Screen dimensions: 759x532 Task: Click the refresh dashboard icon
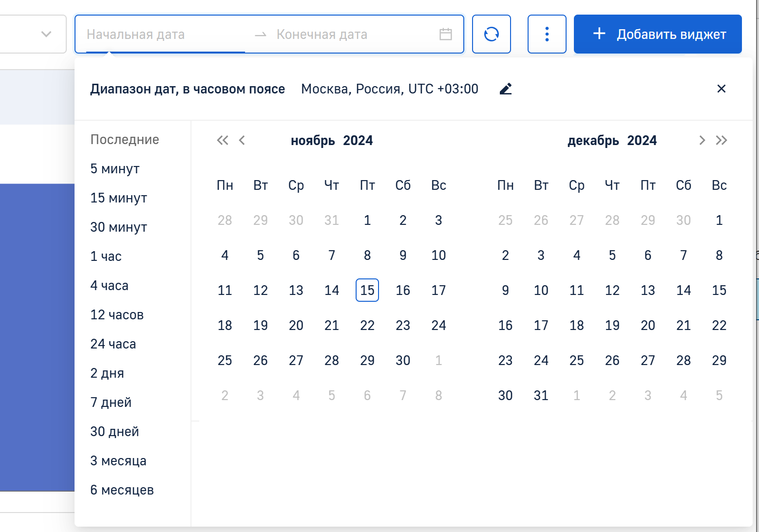(x=491, y=34)
